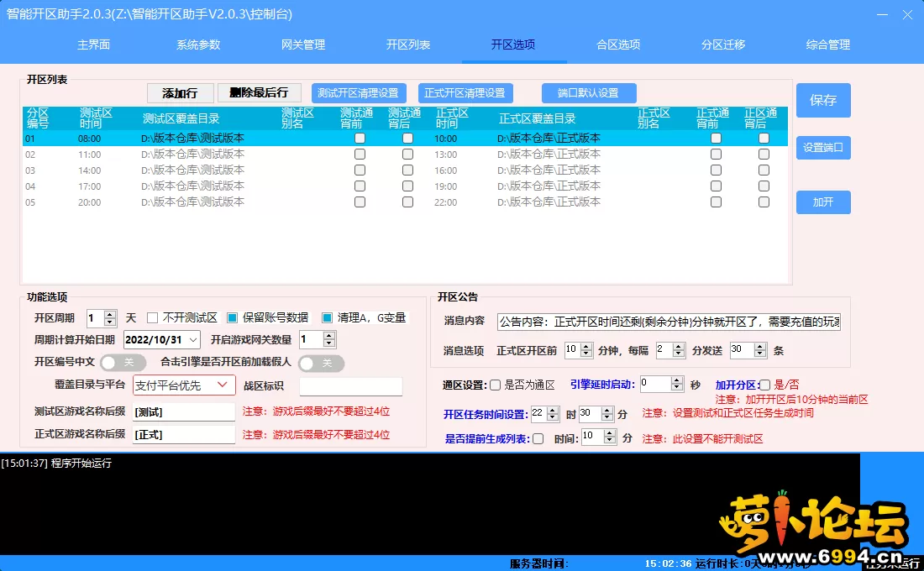Open the 周期计算开始日期 date picker
Viewport: 924px width, 571px height.
[x=193, y=340]
